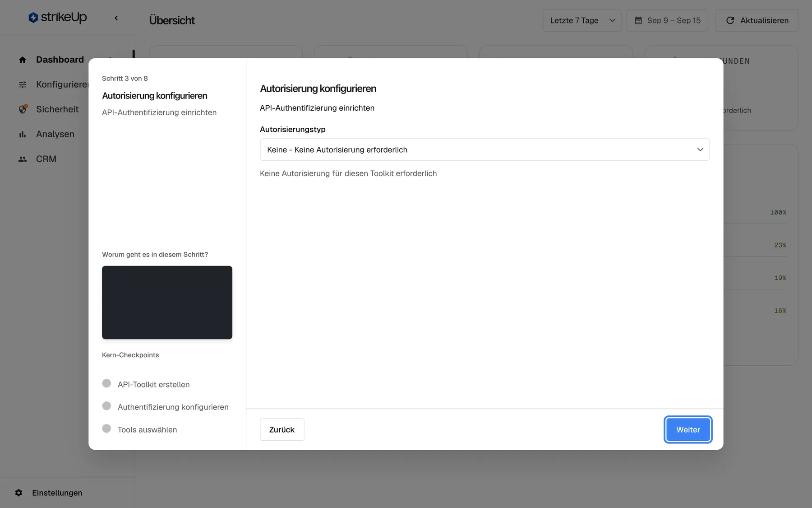The image size is (812, 508).
Task: Click the Weiter button
Action: point(688,429)
